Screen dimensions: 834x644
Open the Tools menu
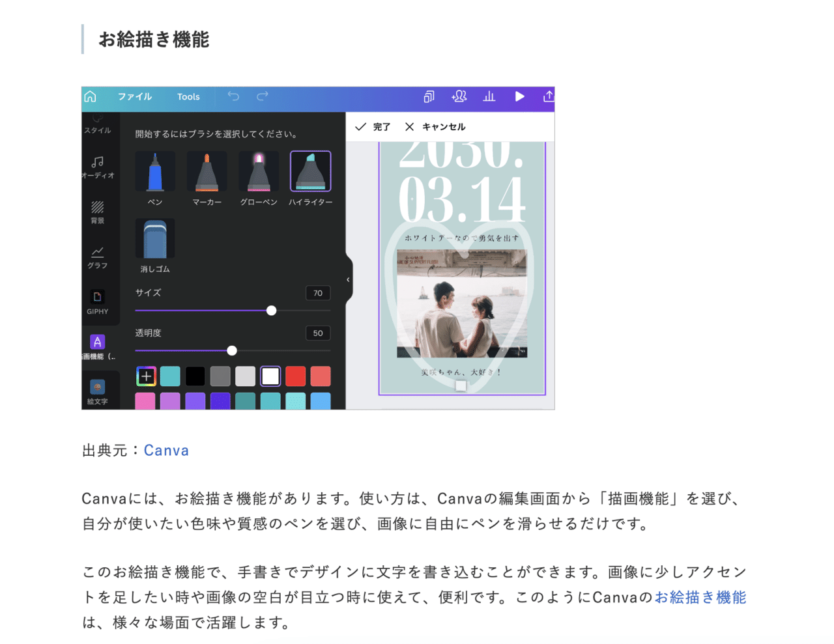[x=188, y=96]
